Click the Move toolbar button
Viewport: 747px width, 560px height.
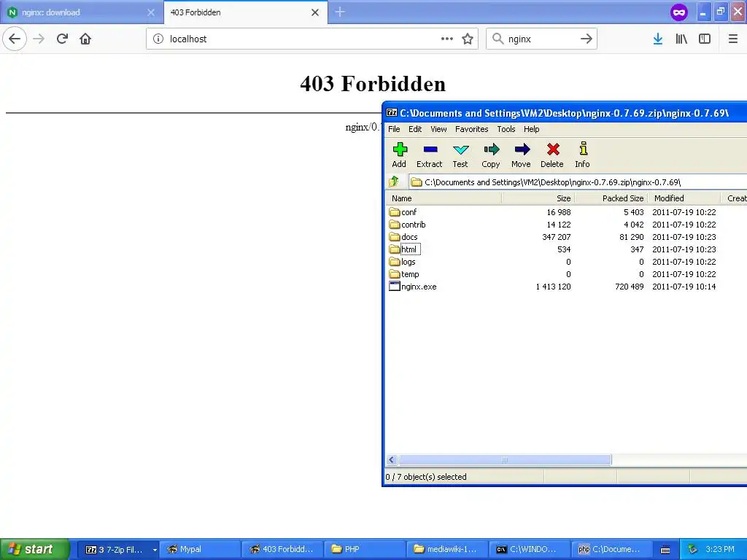point(521,155)
